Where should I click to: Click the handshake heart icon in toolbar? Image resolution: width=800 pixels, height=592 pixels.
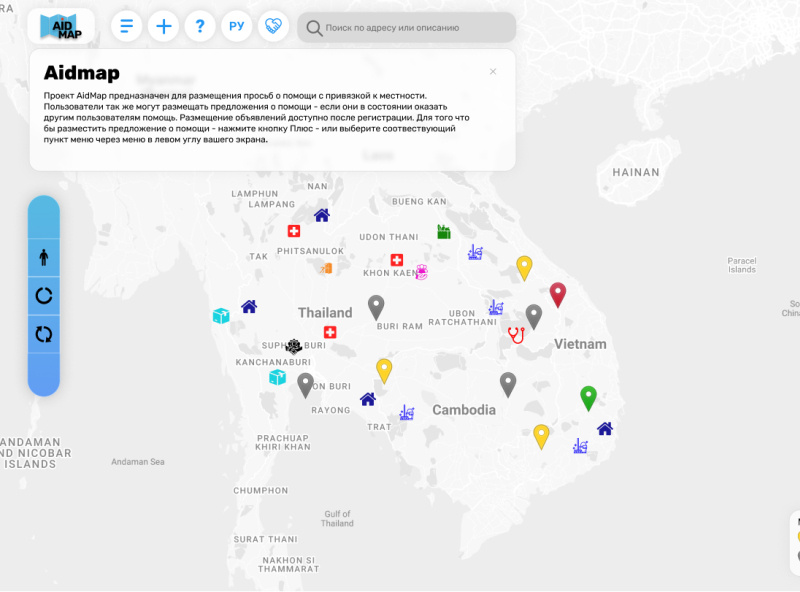click(x=273, y=26)
